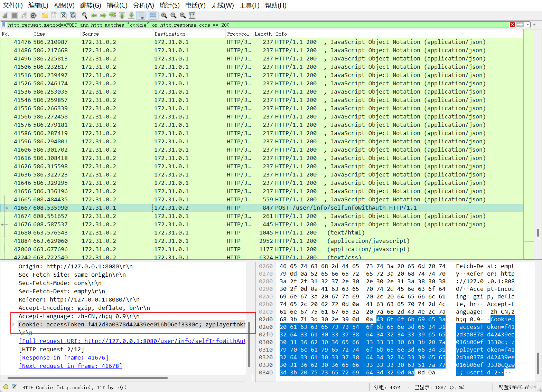Go back to the previous packet
Viewport: 542px width, 392px height.
pos(94,16)
